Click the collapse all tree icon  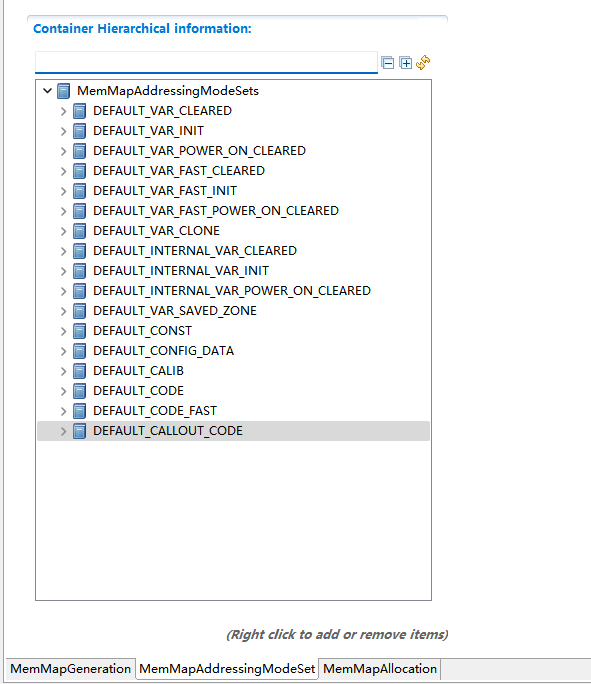point(387,63)
